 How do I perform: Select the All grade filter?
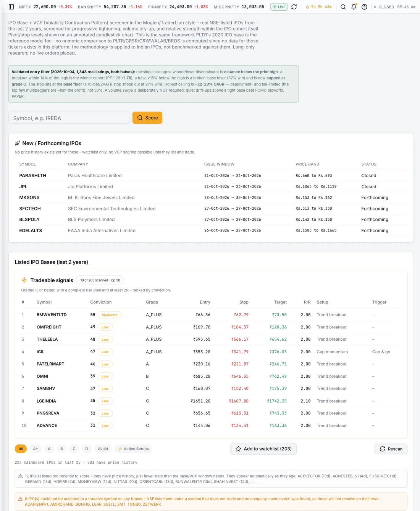pos(21,449)
